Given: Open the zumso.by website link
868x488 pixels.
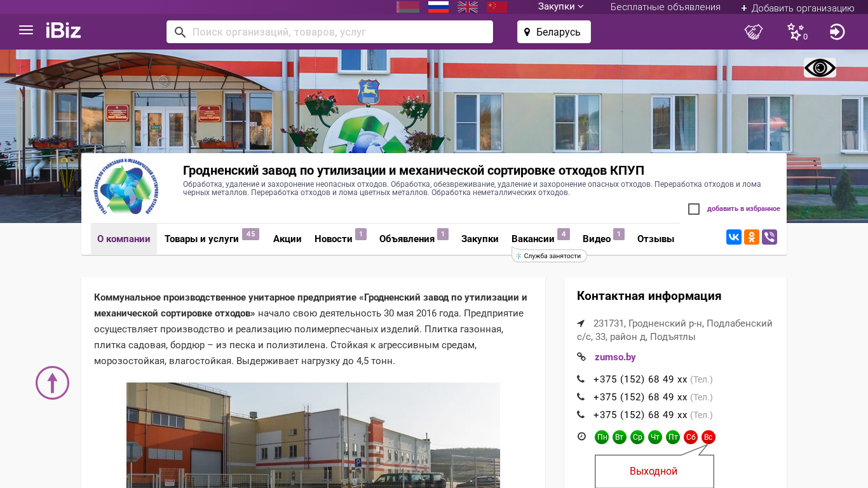Looking at the screenshot, I should (615, 357).
